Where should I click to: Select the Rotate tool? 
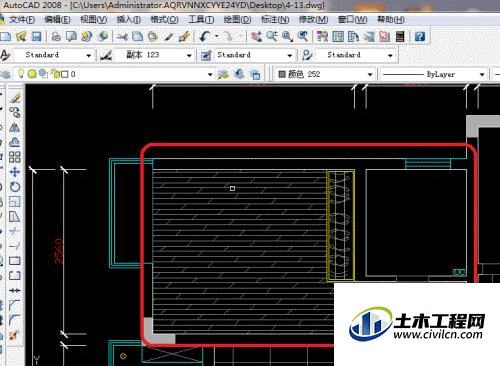14,187
